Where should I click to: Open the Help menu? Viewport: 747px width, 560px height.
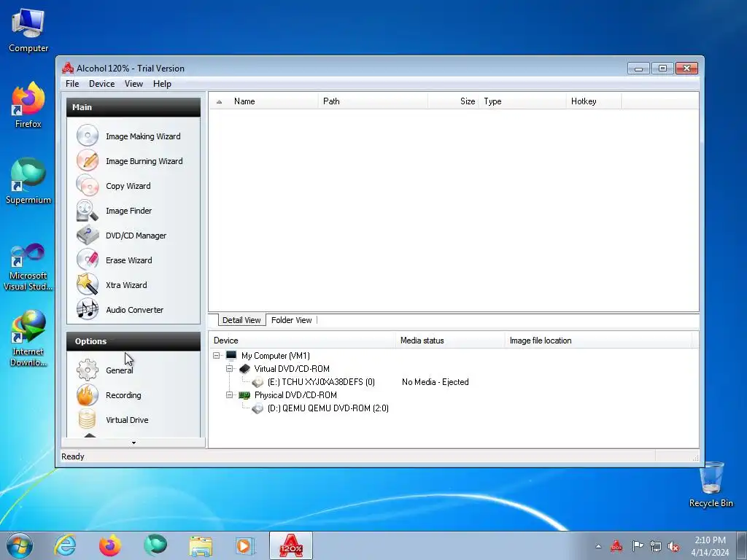162,84
